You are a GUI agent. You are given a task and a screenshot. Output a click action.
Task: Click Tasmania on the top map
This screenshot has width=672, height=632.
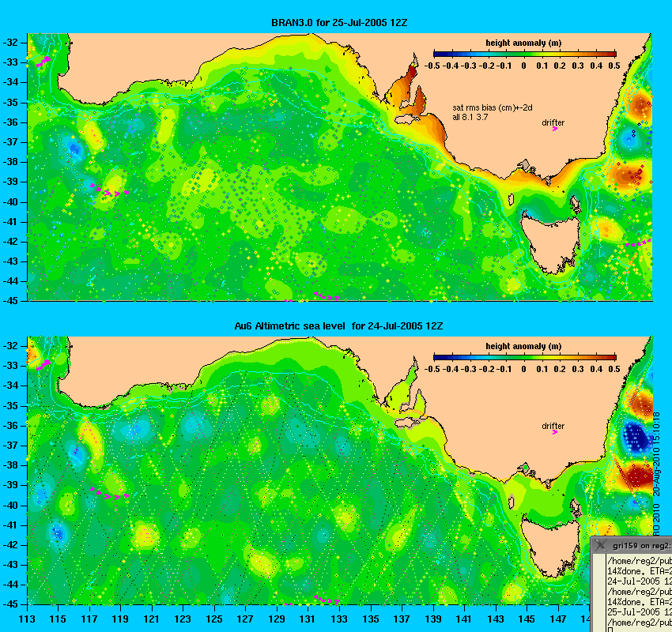click(x=552, y=243)
